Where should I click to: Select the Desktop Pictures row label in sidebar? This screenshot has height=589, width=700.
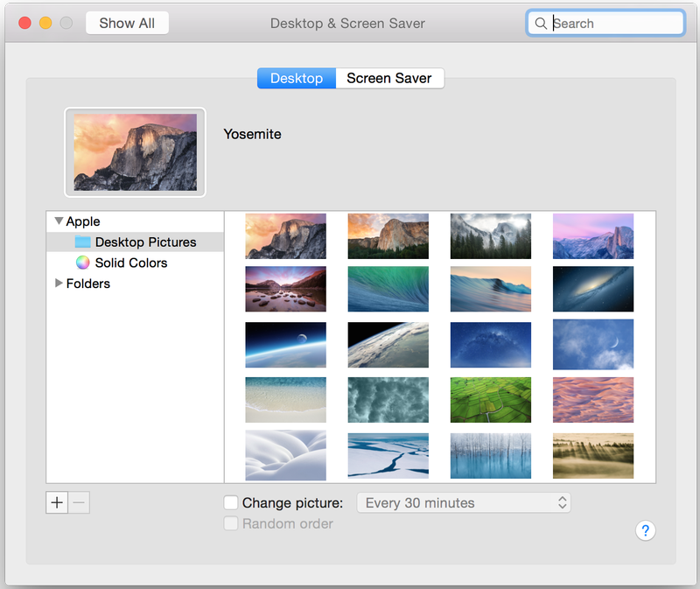(145, 242)
